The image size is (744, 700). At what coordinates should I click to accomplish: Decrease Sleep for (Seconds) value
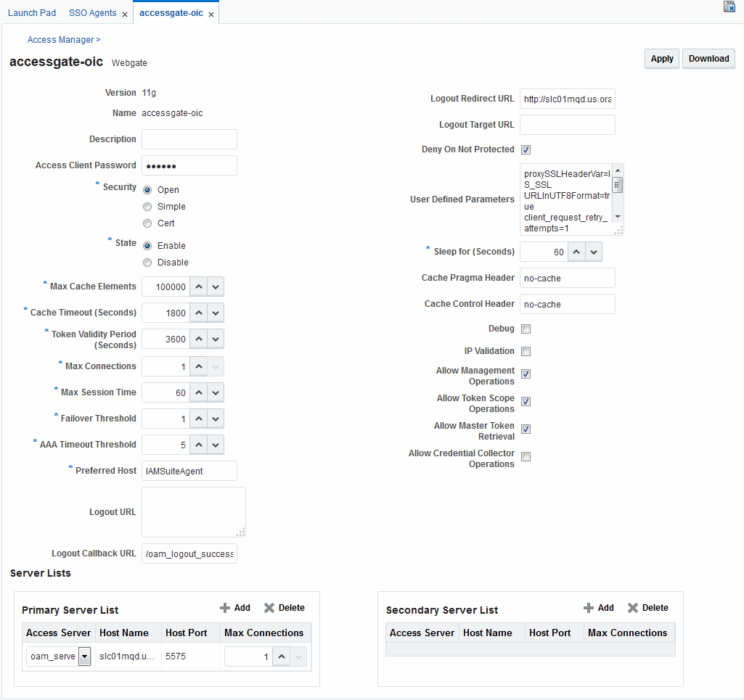(x=594, y=252)
